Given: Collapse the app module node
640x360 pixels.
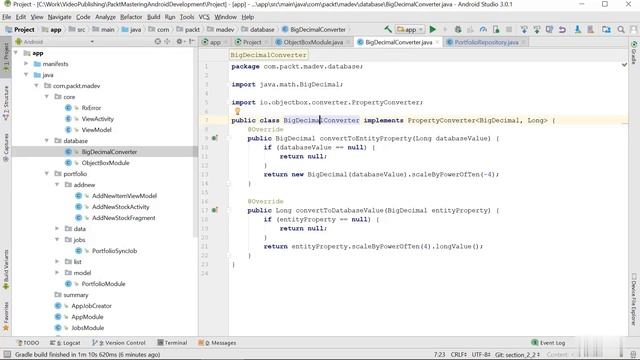Looking at the screenshot, I should pyautogui.click(x=16, y=53).
